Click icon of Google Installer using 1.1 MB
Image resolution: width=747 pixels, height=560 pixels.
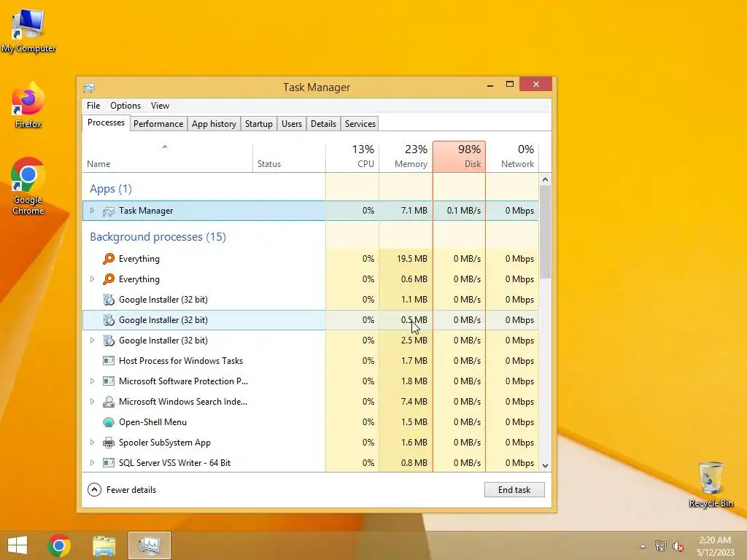tap(109, 300)
